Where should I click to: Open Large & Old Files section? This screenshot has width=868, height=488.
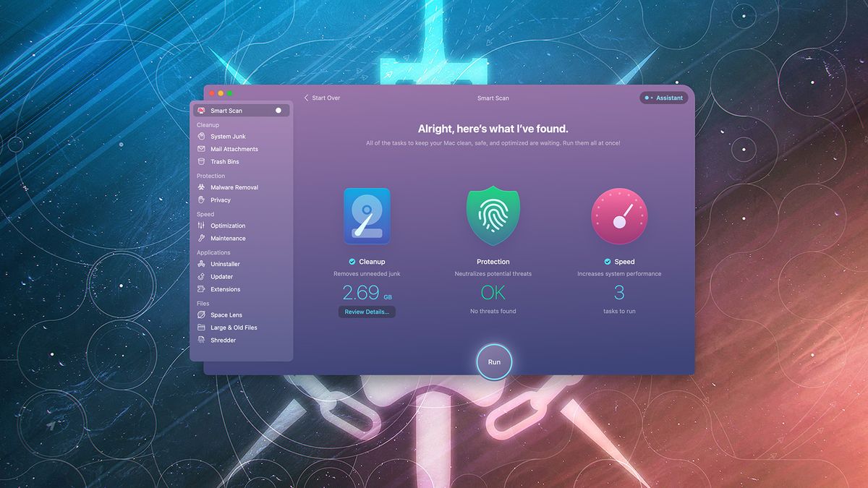coord(203,328)
